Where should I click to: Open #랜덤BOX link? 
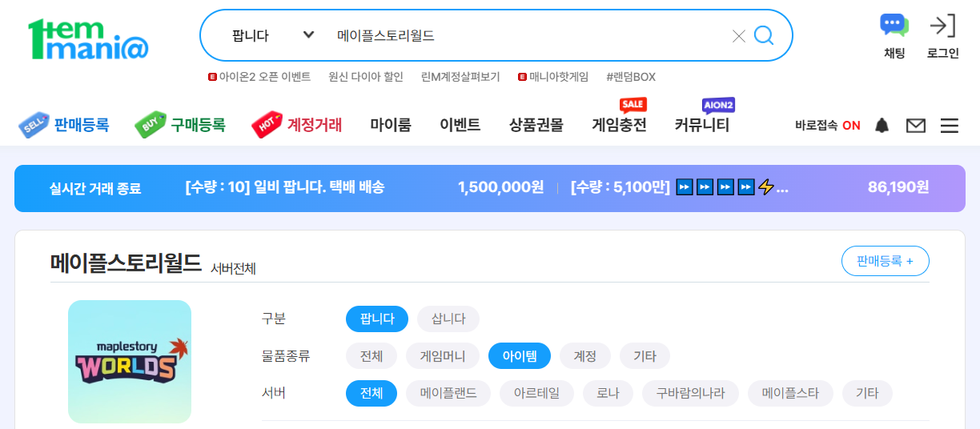coord(631,77)
